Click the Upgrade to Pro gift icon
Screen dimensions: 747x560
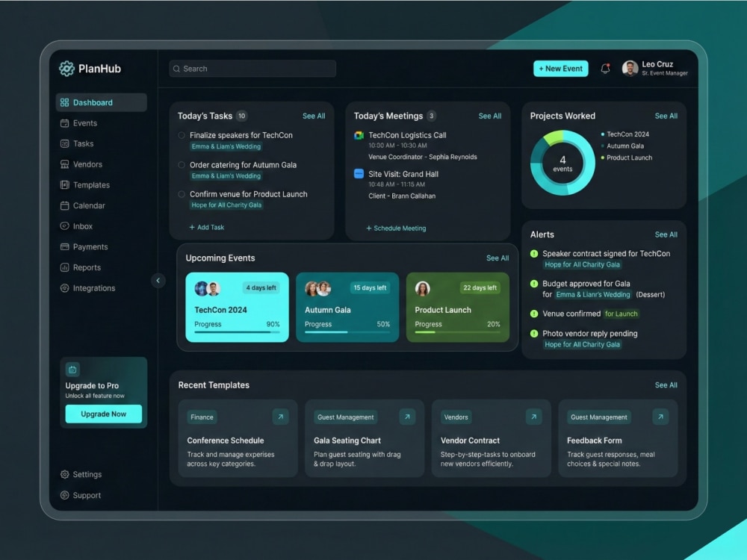coord(72,369)
